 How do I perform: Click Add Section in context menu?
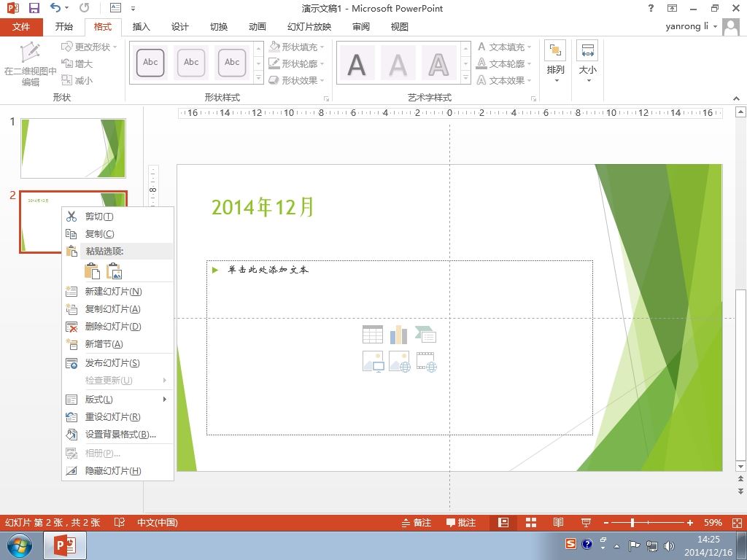click(117, 344)
